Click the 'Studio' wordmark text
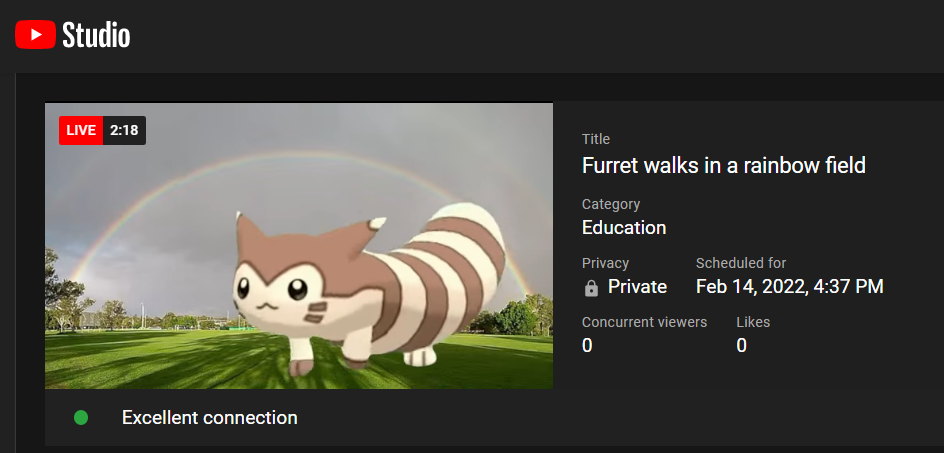The height and width of the screenshot is (453, 944). click(x=96, y=35)
